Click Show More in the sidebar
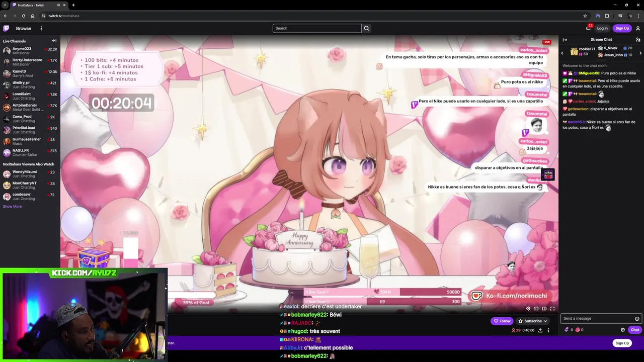This screenshot has width=644, height=362. (x=12, y=206)
